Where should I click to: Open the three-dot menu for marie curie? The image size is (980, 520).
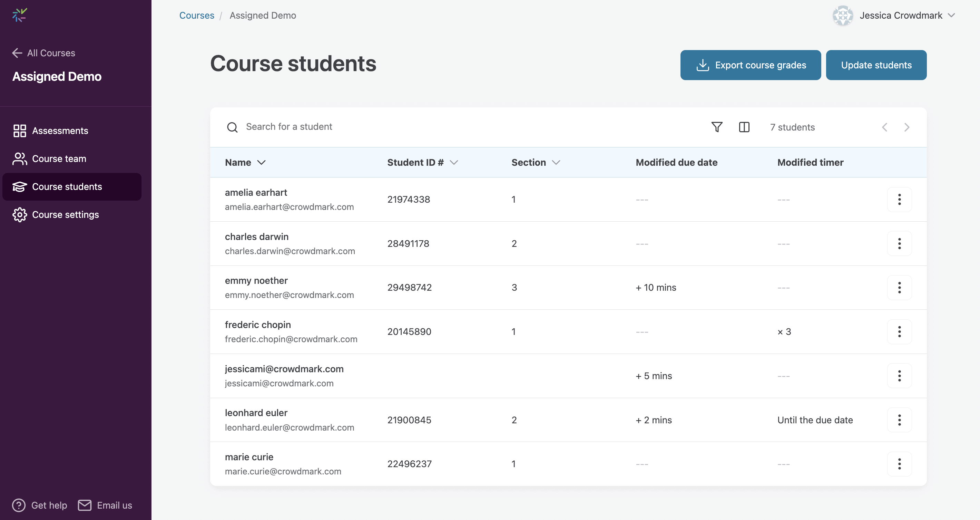(899, 464)
